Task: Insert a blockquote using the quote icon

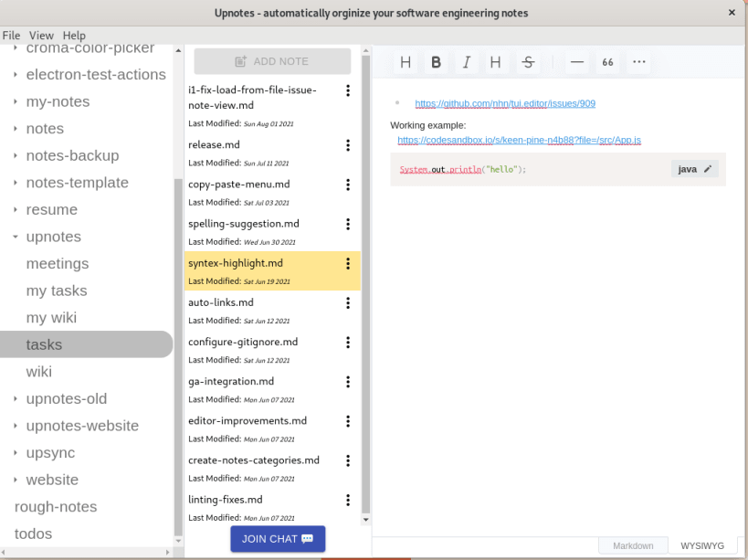Action: (607, 62)
